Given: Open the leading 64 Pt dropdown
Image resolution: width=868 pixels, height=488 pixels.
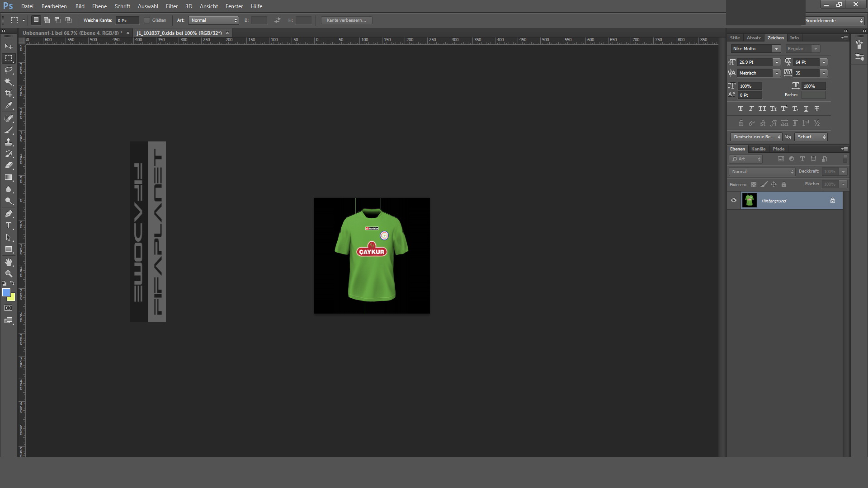Looking at the screenshot, I should pyautogui.click(x=824, y=62).
